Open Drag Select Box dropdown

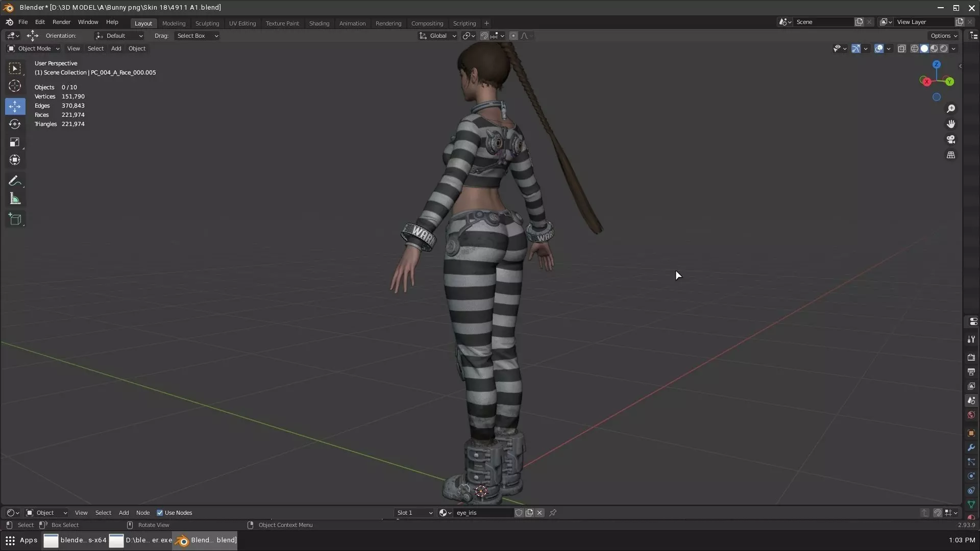(x=197, y=36)
